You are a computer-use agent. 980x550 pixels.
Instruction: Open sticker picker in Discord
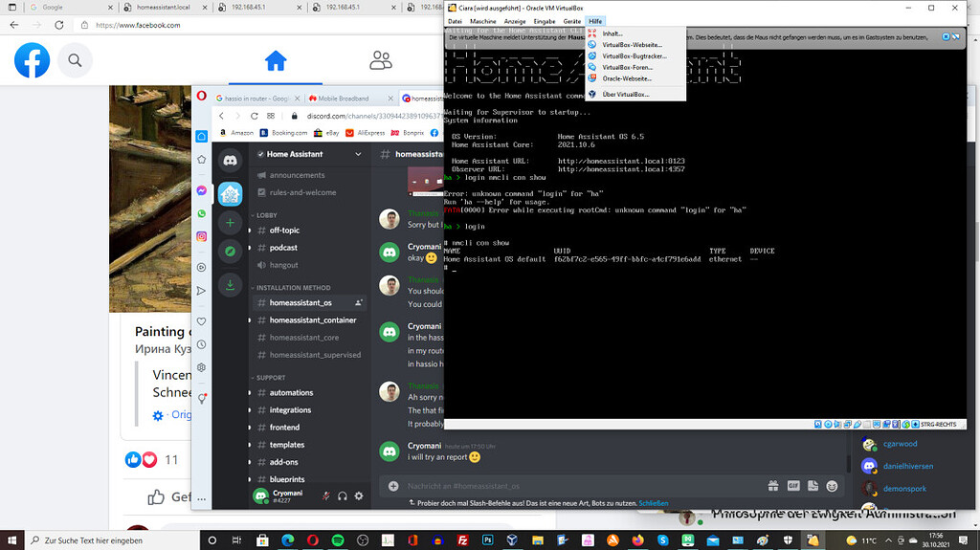coord(813,486)
